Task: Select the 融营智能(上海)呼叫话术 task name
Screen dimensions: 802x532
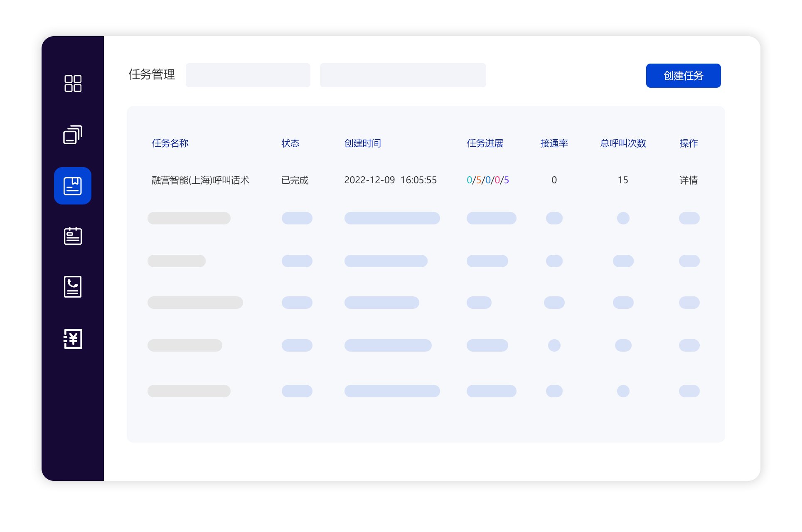Action: [x=200, y=180]
